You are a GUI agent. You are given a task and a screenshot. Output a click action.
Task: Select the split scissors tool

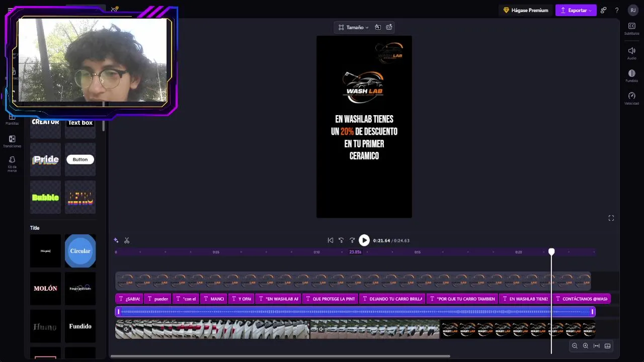127,240
